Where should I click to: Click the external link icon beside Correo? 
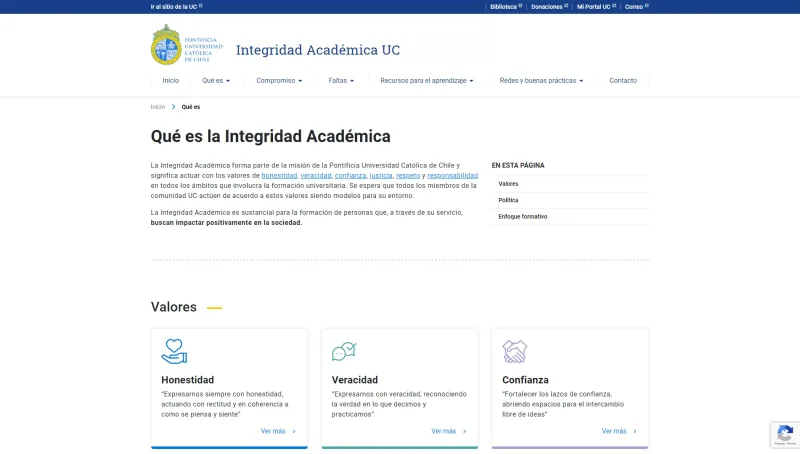[x=646, y=6]
